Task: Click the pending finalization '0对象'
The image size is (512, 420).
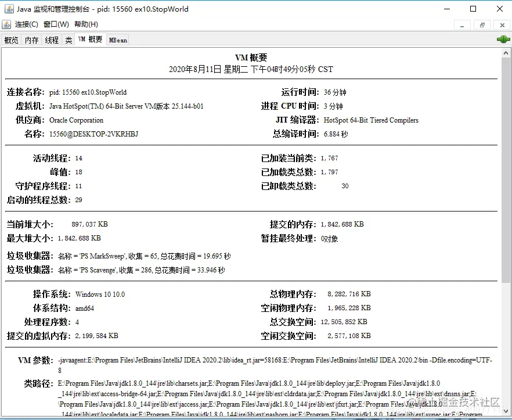Action: (329, 239)
